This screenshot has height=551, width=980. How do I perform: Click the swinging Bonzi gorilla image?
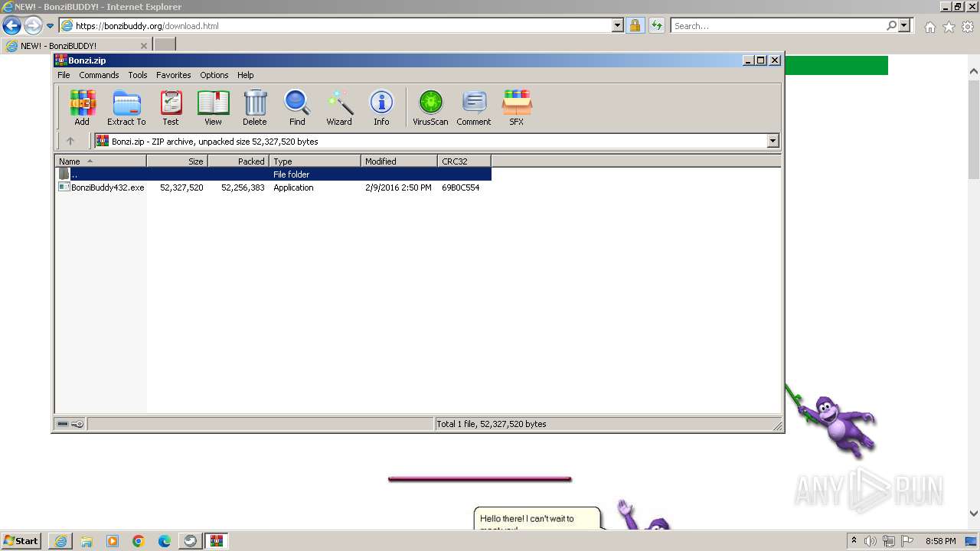click(833, 421)
